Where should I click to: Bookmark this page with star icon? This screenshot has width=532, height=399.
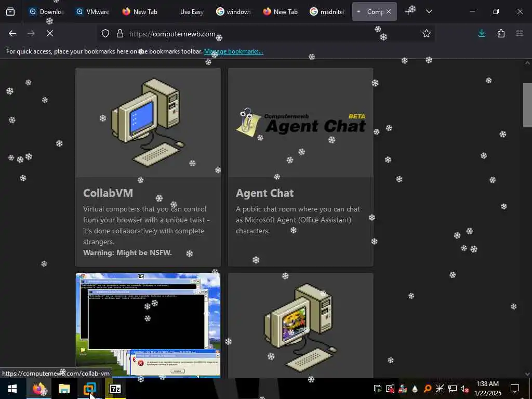coord(427,33)
